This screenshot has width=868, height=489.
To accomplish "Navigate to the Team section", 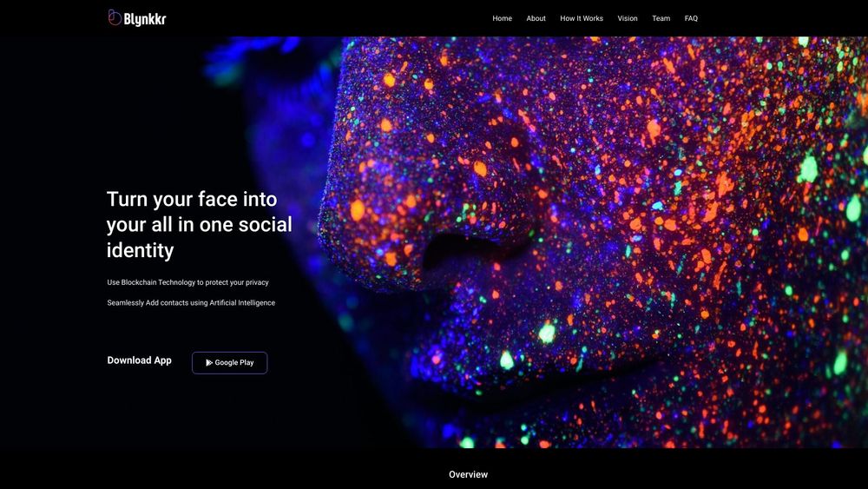I will [x=661, y=18].
